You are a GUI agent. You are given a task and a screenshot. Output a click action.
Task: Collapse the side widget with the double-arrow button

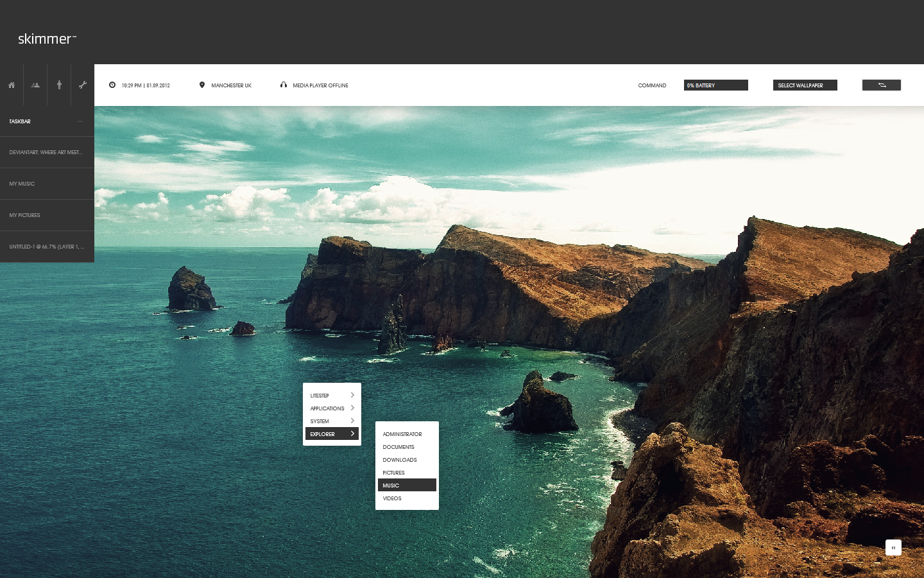893,548
